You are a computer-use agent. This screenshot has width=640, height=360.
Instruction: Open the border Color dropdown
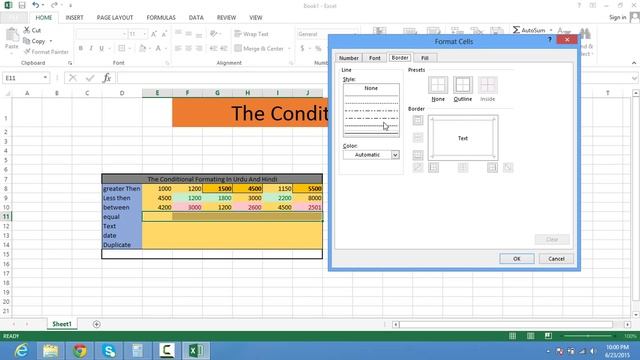tap(395, 155)
